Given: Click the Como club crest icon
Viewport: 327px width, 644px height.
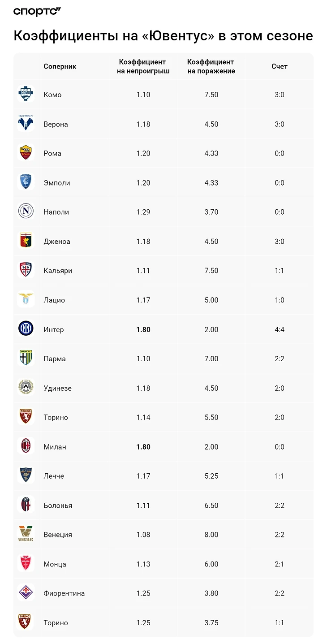Looking at the screenshot, I should pyautogui.click(x=26, y=95).
